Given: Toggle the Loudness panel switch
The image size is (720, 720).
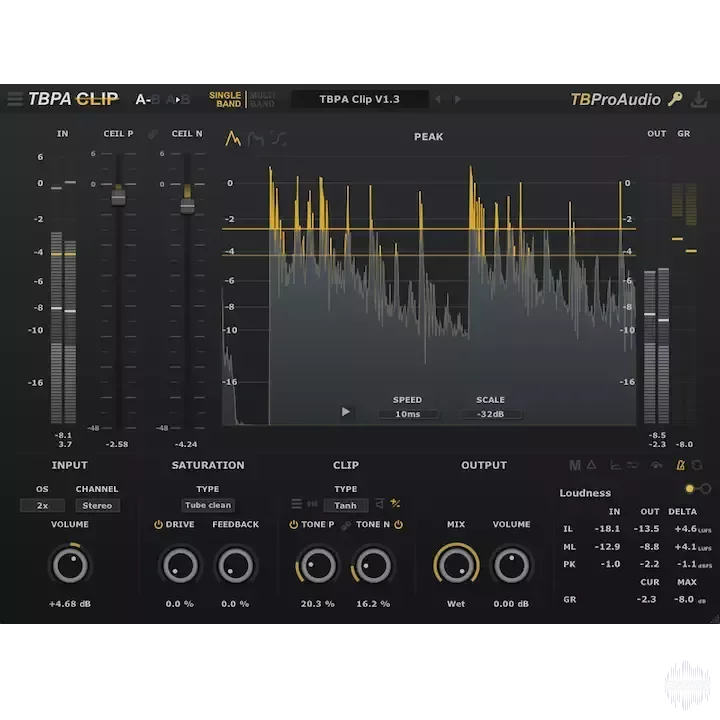Looking at the screenshot, I should (698, 489).
